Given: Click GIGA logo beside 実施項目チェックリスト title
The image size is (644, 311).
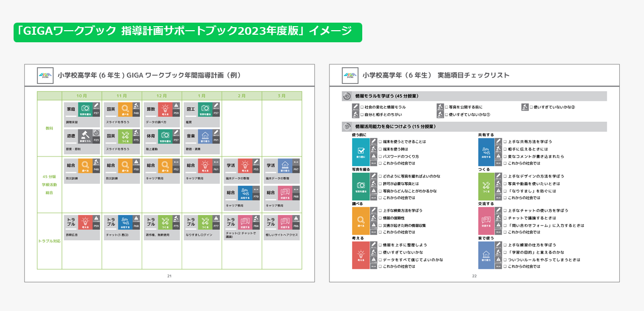Looking at the screenshot, I should pyautogui.click(x=350, y=75).
